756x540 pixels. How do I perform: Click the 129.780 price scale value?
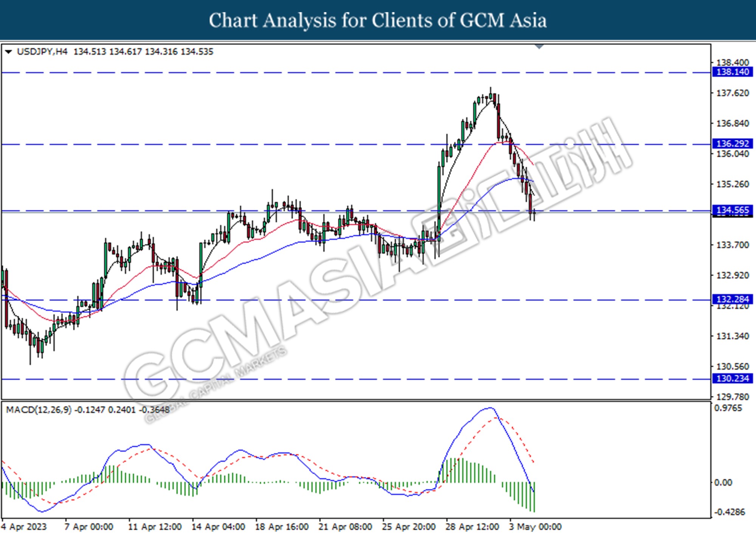tap(733, 397)
